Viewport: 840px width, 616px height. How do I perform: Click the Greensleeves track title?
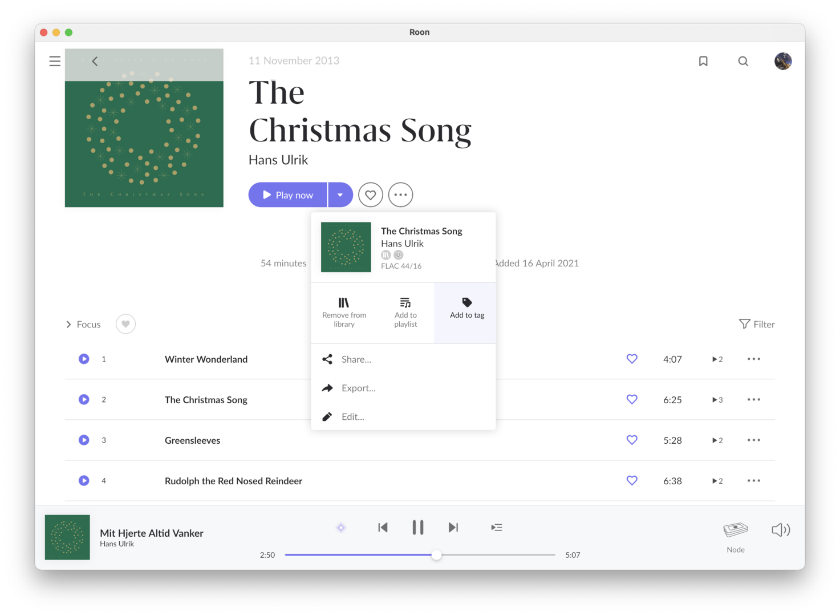point(193,440)
